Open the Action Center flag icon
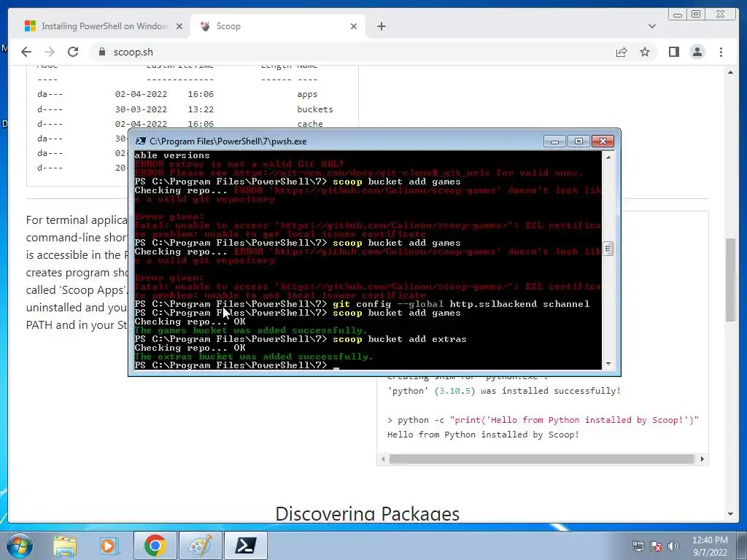Viewport: 747px width, 560px height. click(656, 546)
